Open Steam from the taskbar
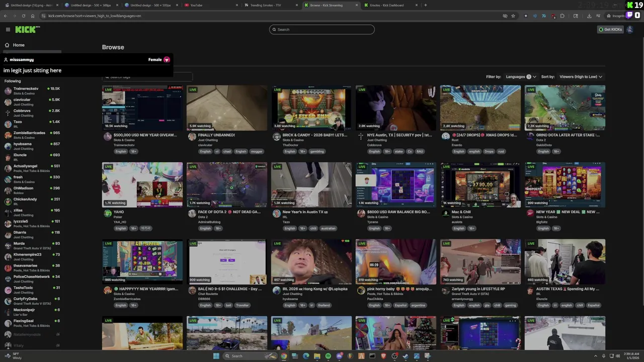 [406, 356]
